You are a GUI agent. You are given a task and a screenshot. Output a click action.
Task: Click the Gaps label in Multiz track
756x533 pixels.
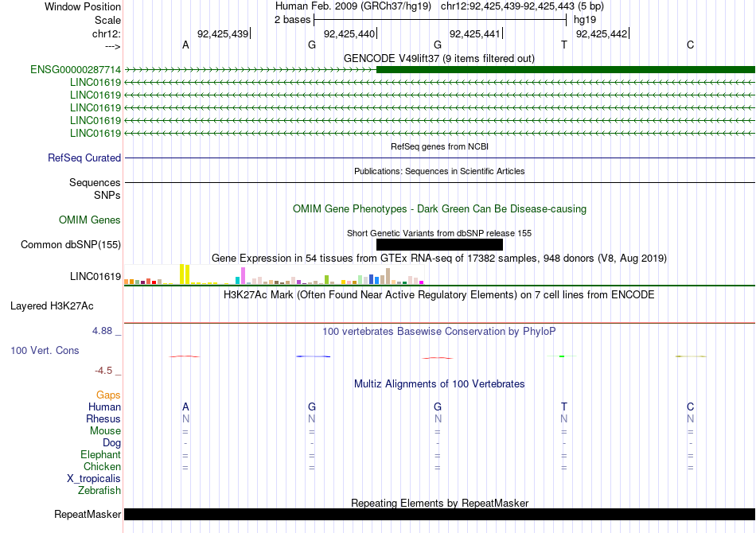coord(108,395)
